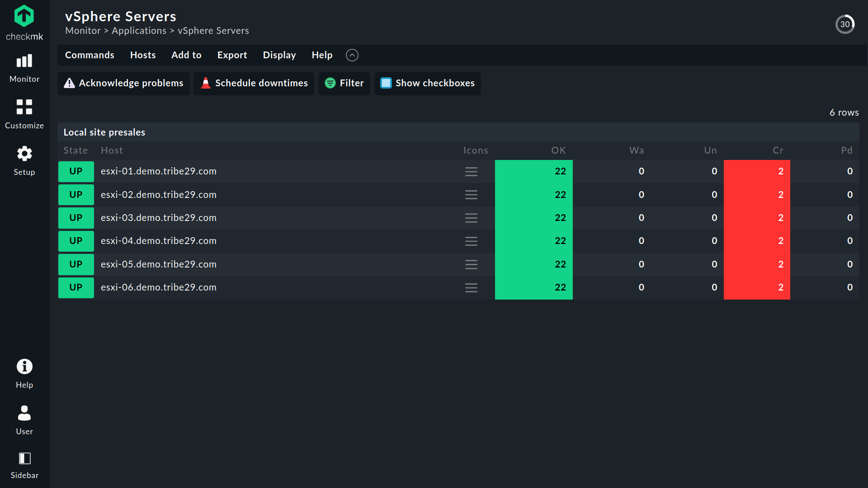Open the Customize menu in sidebar
The height and width of the screenshot is (488, 868).
point(24,114)
